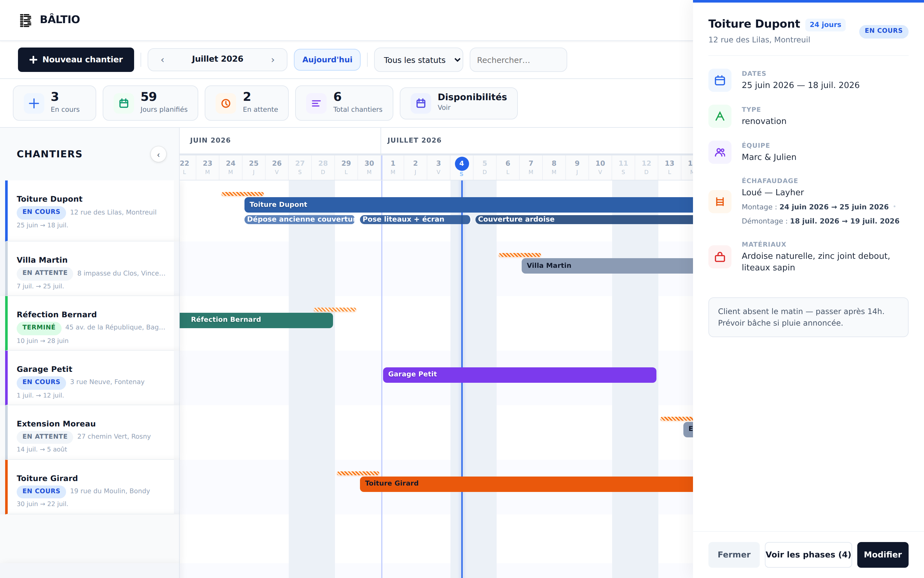Click the 6 Total chantiers stat card
The width and height of the screenshot is (924, 578).
point(344,103)
